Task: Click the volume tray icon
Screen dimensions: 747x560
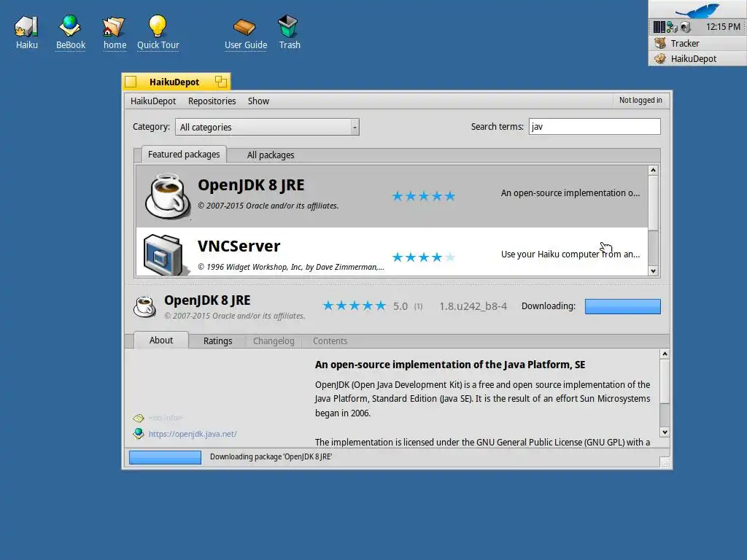Action: click(685, 27)
